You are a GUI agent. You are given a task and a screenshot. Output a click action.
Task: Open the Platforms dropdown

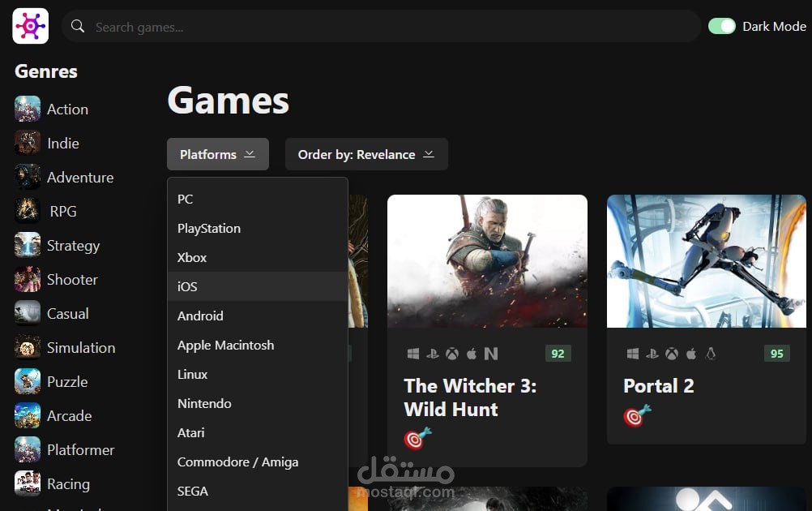pos(217,154)
